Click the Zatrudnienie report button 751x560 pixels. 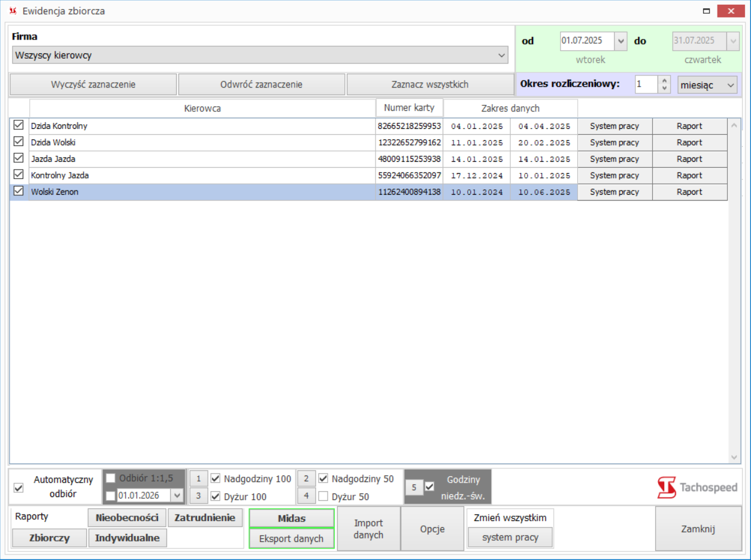pos(205,517)
